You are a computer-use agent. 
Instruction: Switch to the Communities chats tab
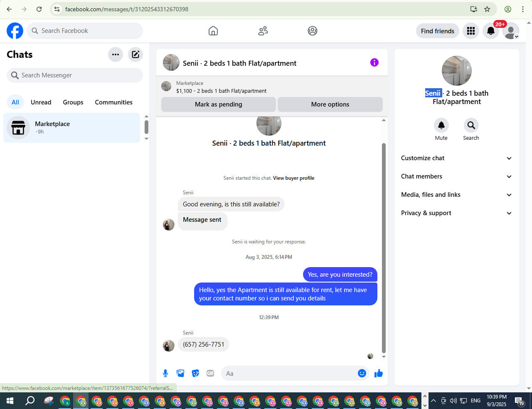[x=113, y=102]
